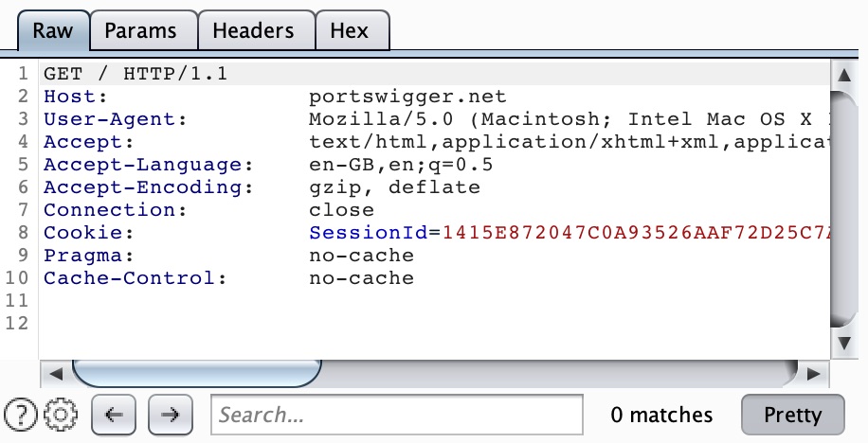Click the horizontal scrollbar thumb
The height and width of the screenshot is (443, 868).
(x=196, y=374)
